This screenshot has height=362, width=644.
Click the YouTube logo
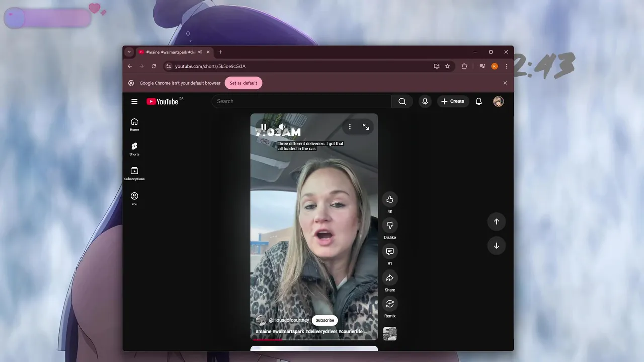[162, 101]
